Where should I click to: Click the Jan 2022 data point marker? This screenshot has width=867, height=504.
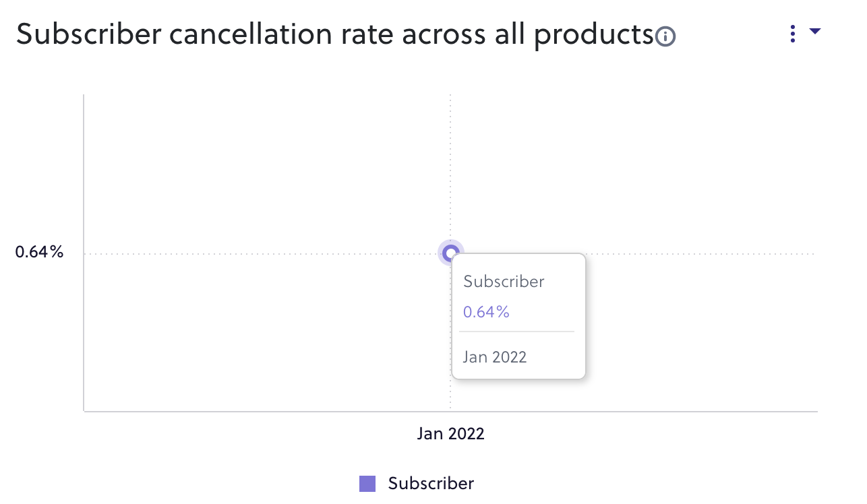pyautogui.click(x=450, y=254)
